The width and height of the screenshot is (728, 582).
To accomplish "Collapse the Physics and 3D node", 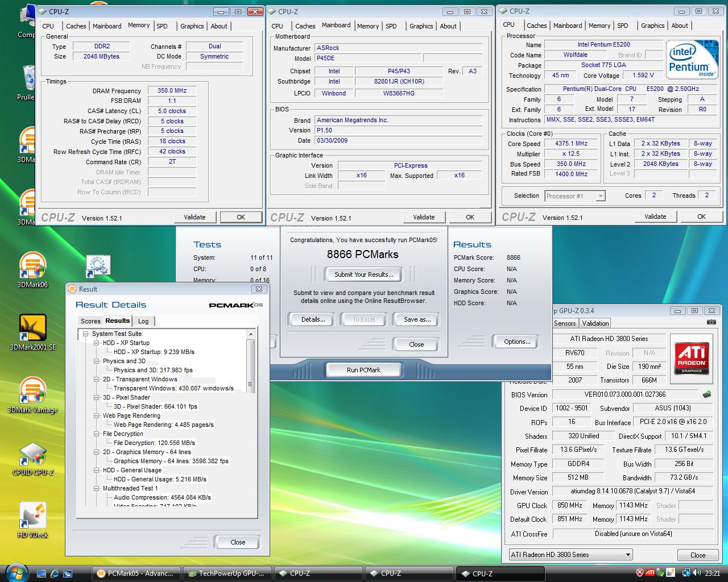I will point(96,361).
